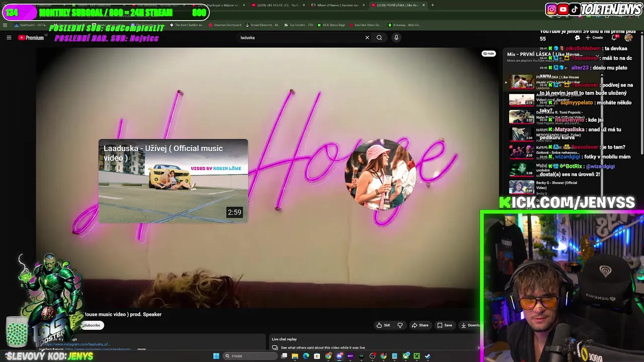The height and width of the screenshot is (362, 644).
Task: Open the Streamer Dashboard bookmark
Action: (x=225, y=25)
